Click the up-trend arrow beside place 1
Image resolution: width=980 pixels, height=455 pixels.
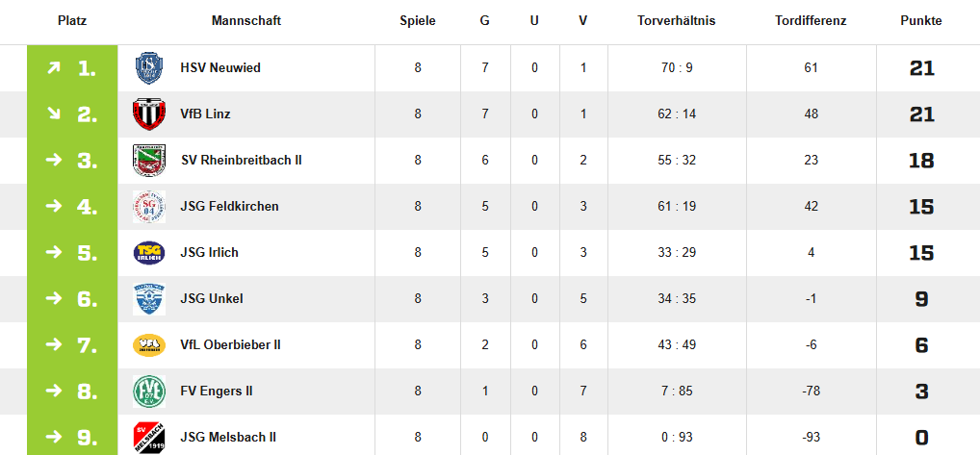tap(54, 68)
